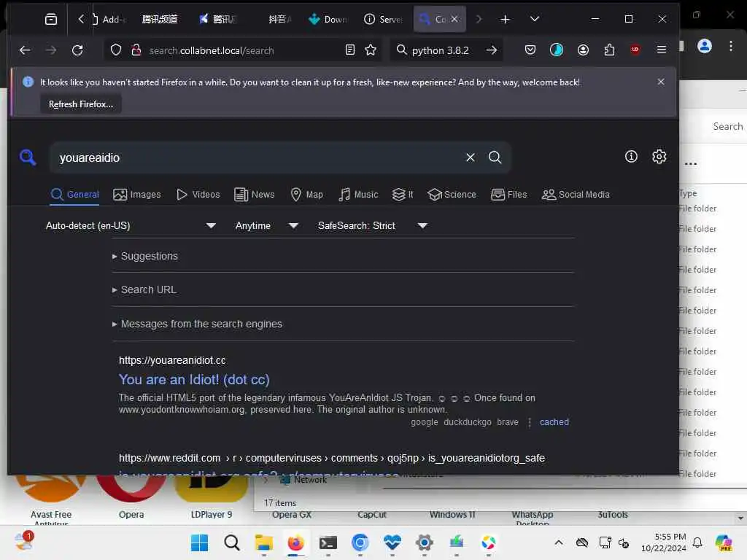747x560 pixels.
Task: Open the language dropdown Auto-detect (en-US)
Action: point(131,226)
